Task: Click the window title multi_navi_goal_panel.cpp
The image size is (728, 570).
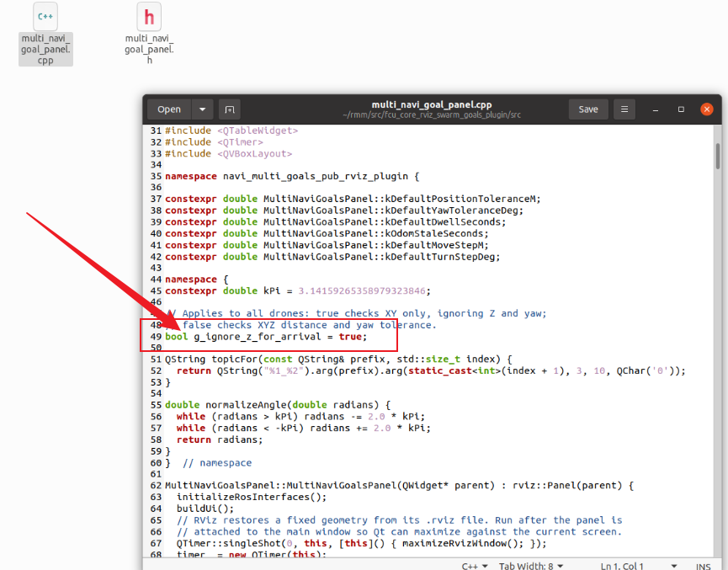Action: click(x=431, y=104)
